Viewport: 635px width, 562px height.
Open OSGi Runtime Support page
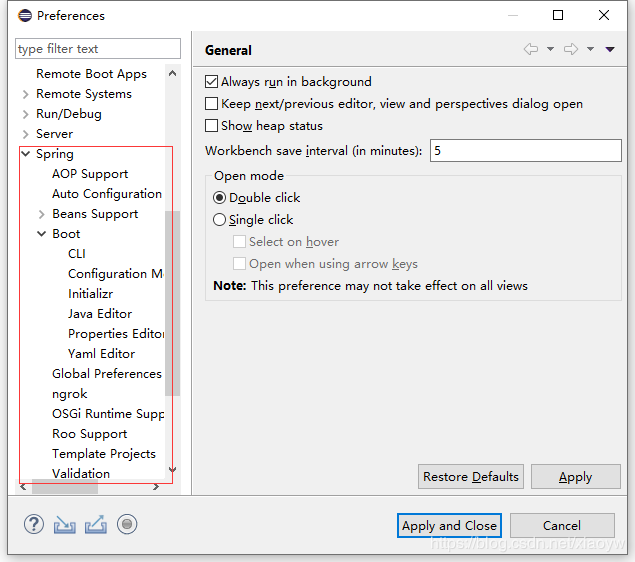[x=108, y=414]
